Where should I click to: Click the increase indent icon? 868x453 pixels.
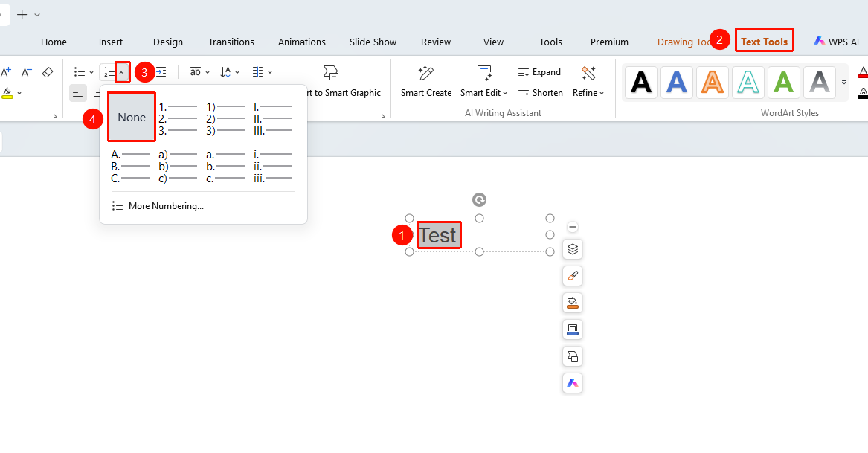pyautogui.click(x=161, y=72)
